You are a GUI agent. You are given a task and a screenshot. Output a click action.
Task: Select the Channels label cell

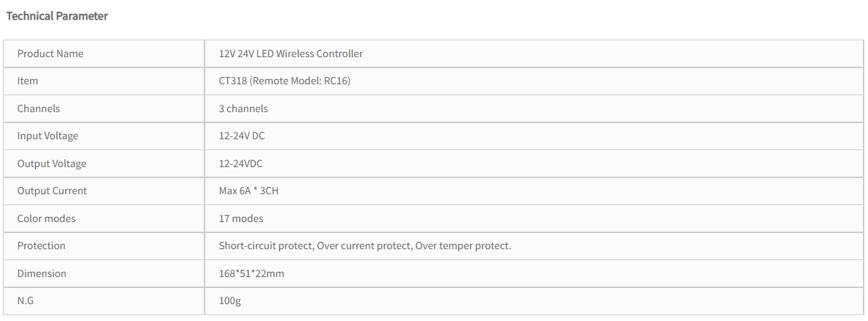(104, 108)
